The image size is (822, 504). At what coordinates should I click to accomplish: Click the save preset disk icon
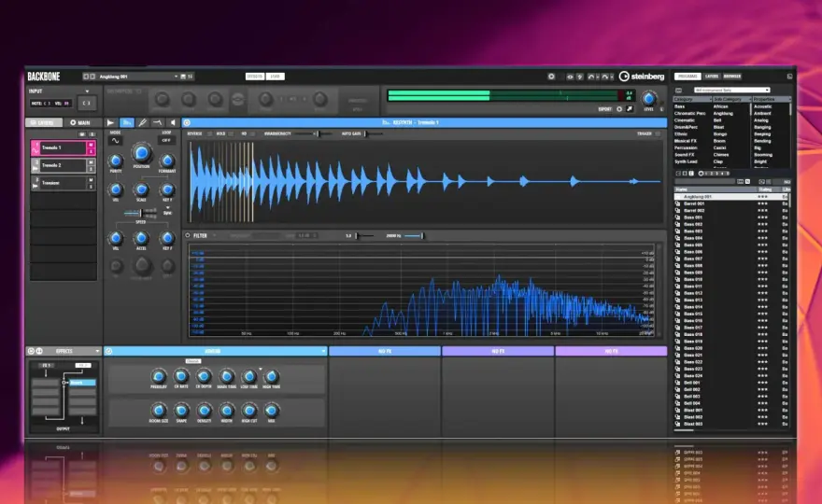(x=183, y=77)
